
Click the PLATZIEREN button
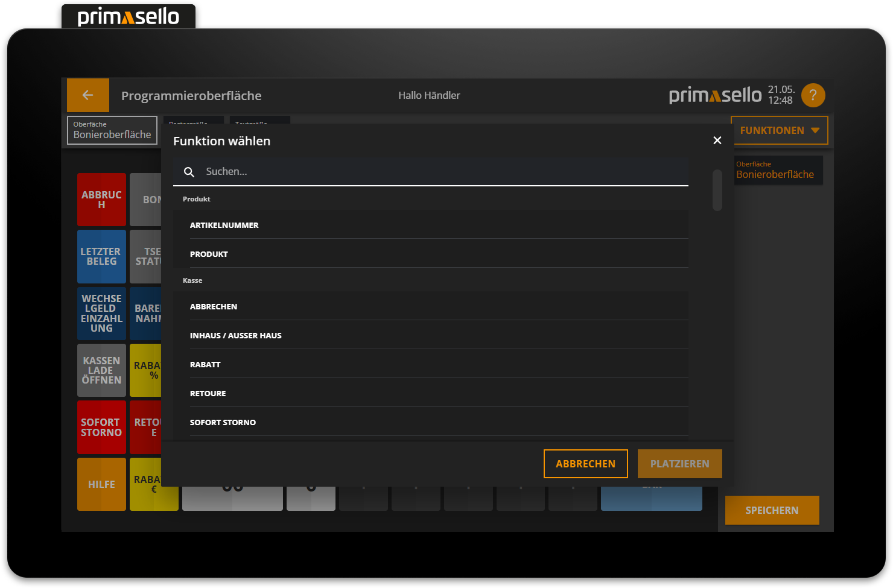pos(679,463)
